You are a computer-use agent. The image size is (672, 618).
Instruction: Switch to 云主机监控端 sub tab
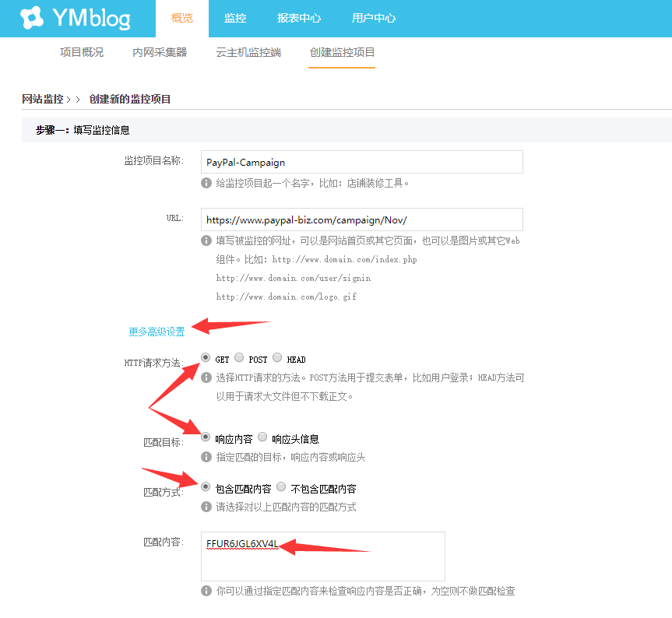(248, 52)
